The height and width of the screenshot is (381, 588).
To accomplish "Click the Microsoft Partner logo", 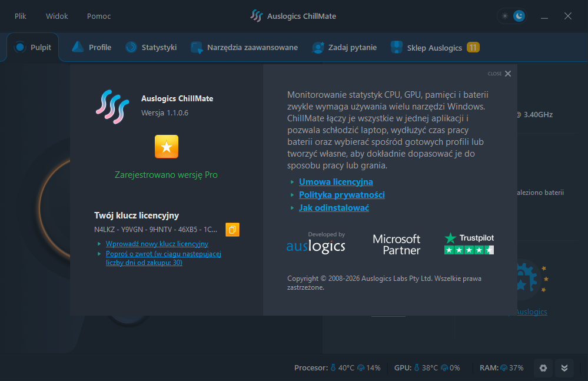I will [x=396, y=244].
